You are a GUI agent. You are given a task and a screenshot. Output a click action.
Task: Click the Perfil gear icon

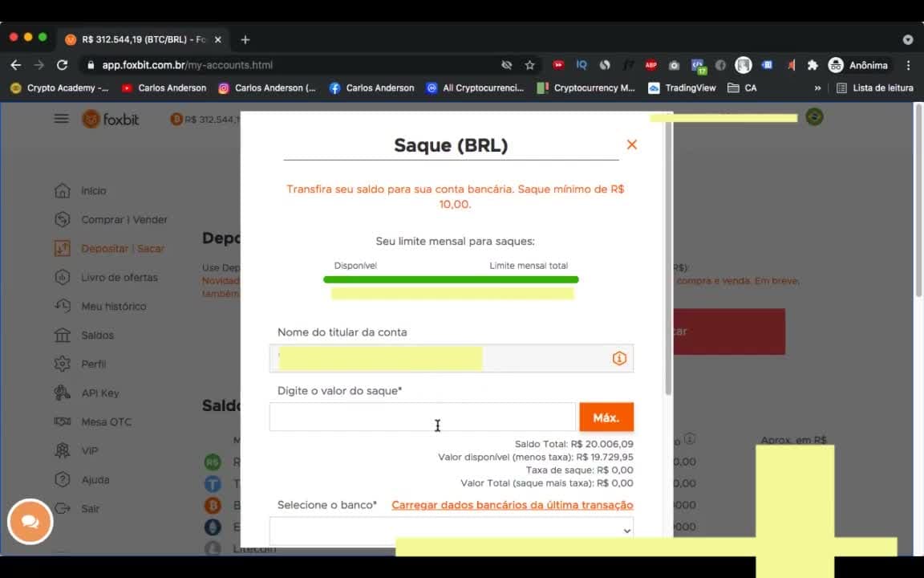tap(63, 364)
